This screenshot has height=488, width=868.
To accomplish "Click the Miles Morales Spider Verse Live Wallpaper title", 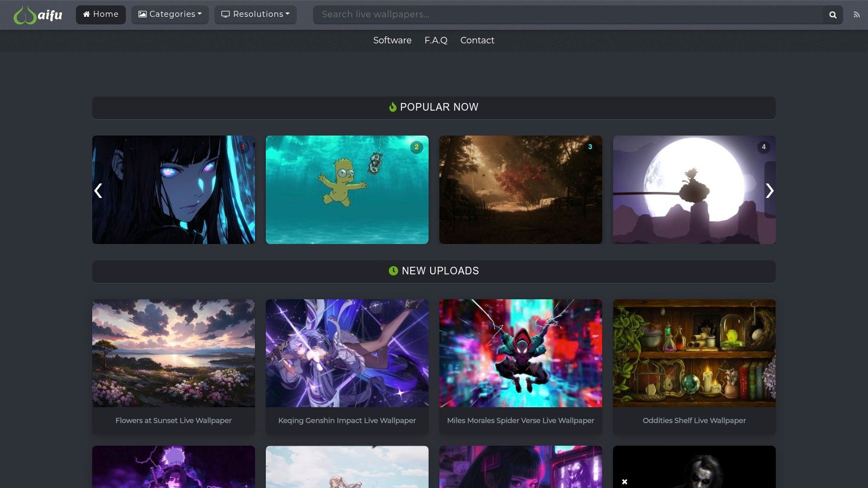I will click(x=521, y=420).
